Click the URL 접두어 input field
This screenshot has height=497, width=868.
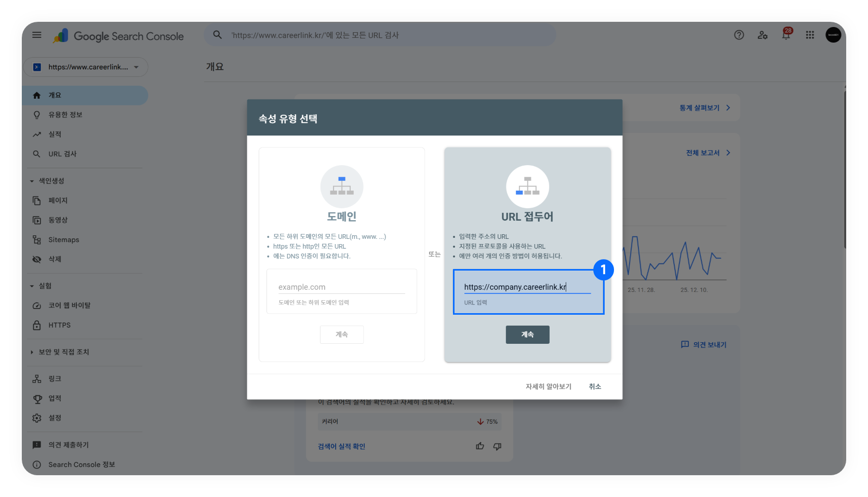point(527,287)
